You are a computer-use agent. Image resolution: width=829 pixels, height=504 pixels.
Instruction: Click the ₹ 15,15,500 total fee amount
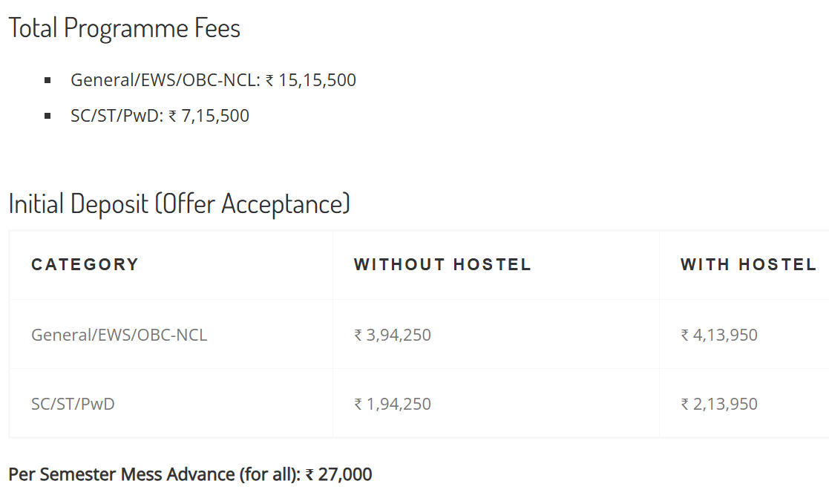(x=311, y=80)
